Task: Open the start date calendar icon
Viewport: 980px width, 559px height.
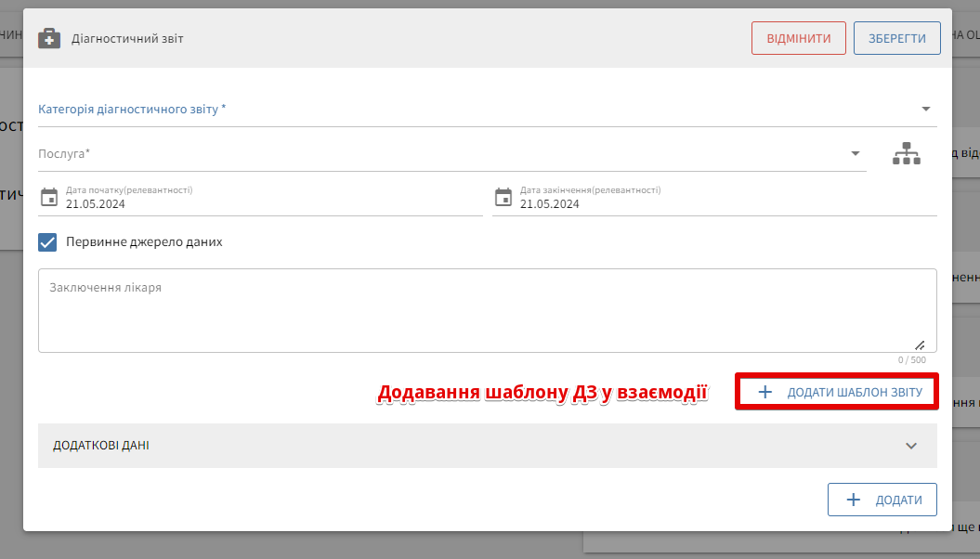Action: coord(49,197)
